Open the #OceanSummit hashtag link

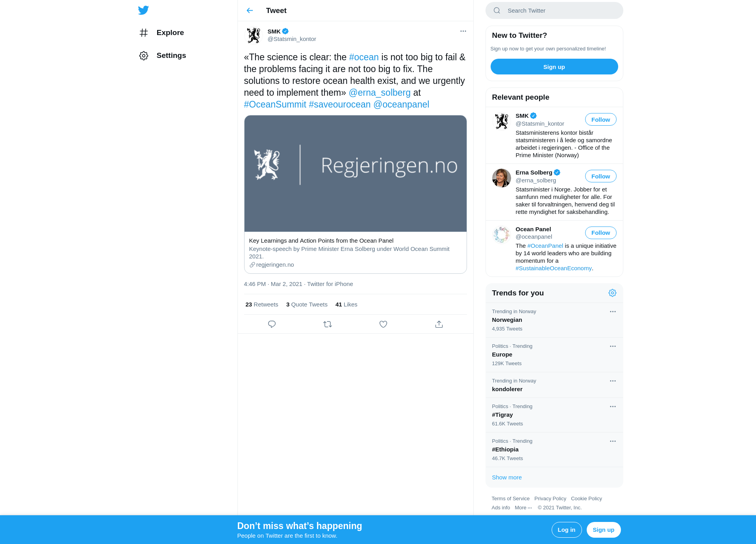(x=275, y=104)
